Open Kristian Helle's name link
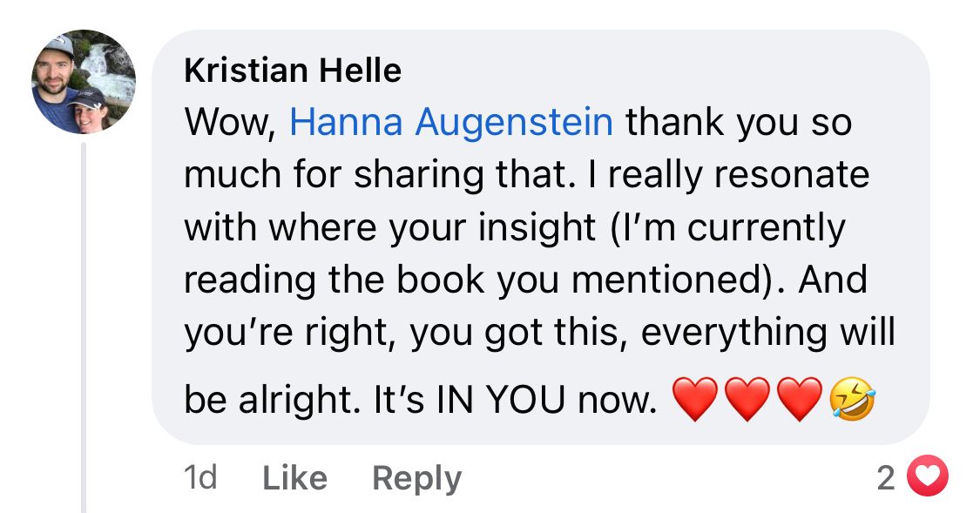 click(x=293, y=70)
